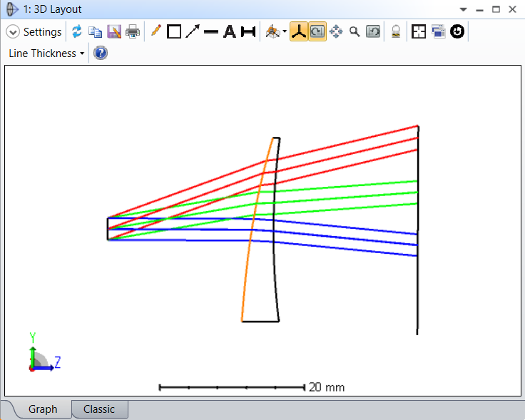
Task: Select the H measurement tool
Action: 248,32
